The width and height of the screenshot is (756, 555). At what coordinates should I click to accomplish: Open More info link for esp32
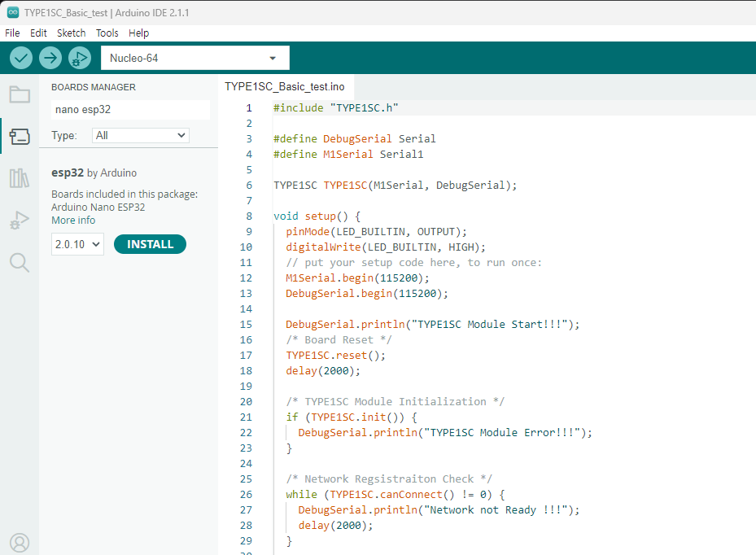coord(73,221)
